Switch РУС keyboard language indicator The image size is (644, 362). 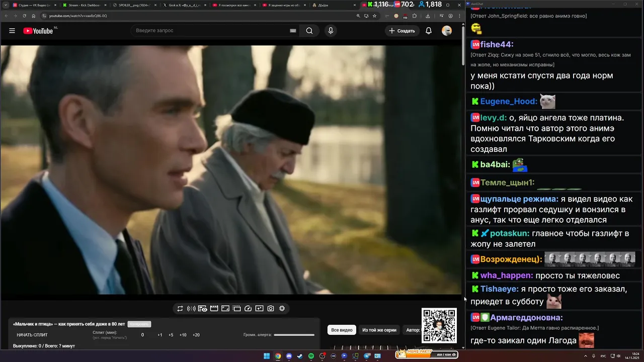603,356
